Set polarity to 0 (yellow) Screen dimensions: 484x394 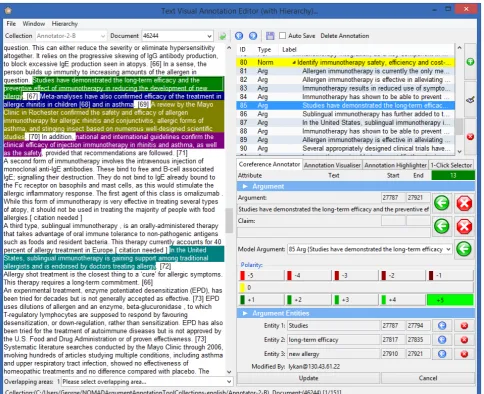click(356, 287)
